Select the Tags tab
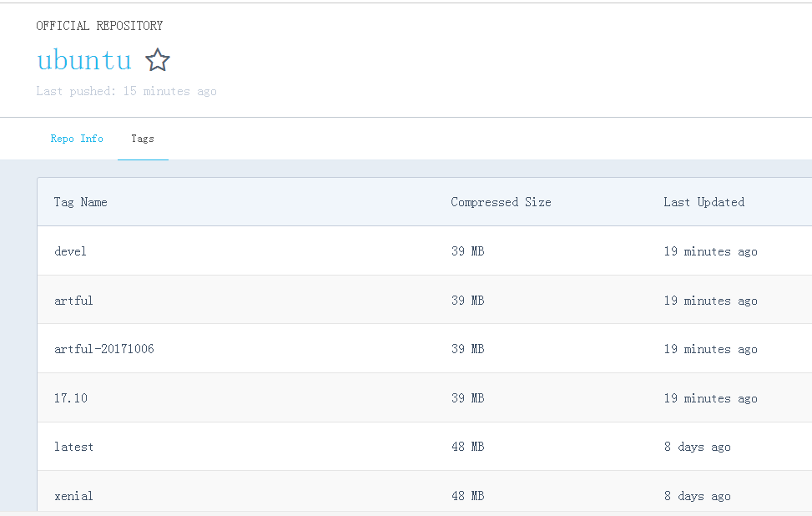Viewport: 812px width, 516px height. pos(143,139)
